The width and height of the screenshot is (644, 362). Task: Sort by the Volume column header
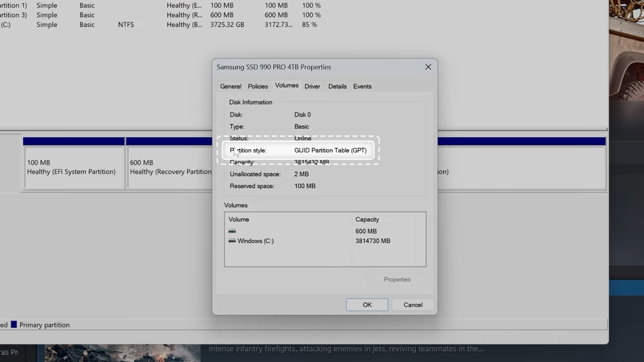click(x=239, y=219)
